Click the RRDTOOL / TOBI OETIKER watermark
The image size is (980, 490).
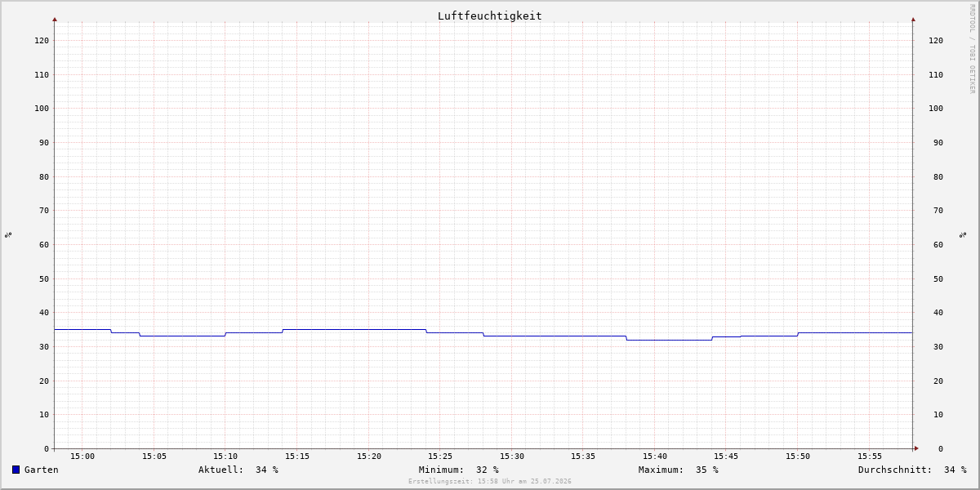pos(972,48)
